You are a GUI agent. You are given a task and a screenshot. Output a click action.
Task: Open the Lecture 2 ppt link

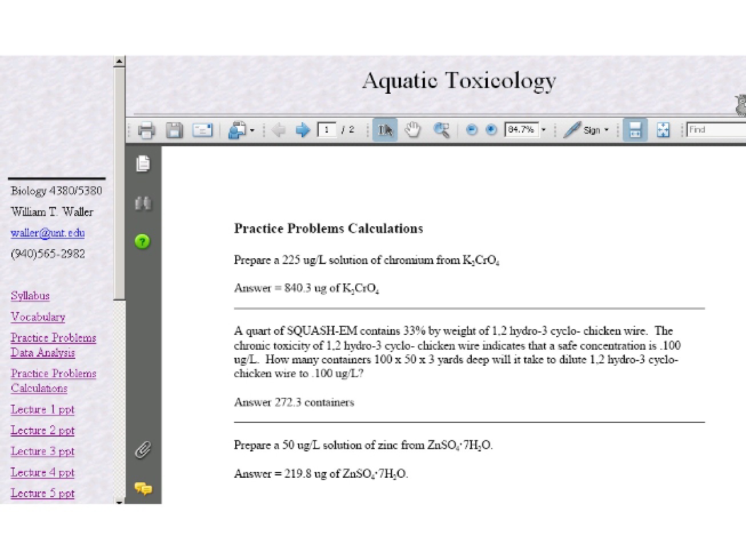[x=43, y=430]
